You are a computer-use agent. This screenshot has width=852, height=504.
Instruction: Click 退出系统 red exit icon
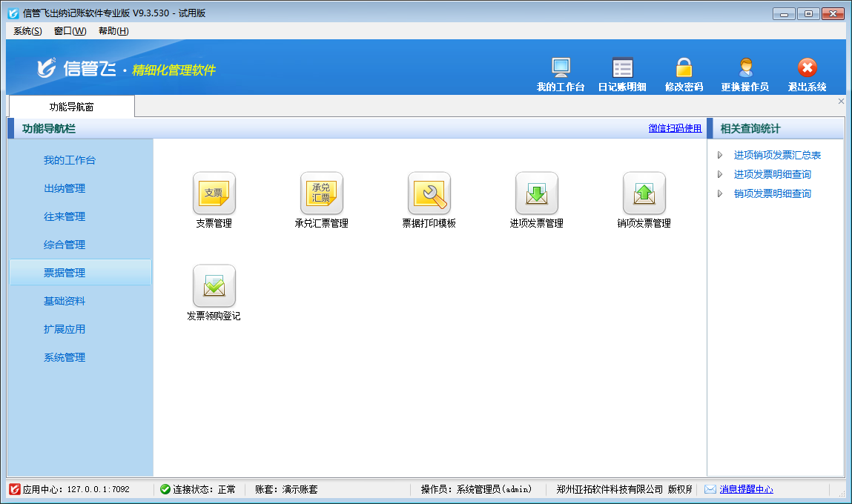[807, 68]
